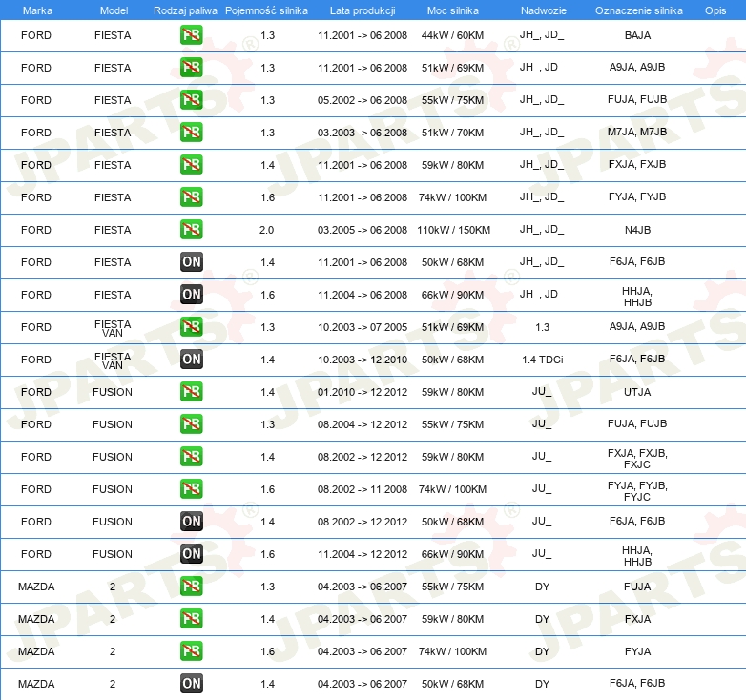Click the petrol icon in the Fiesta 05.2002 row
The width and height of the screenshot is (746, 700).
tap(191, 100)
